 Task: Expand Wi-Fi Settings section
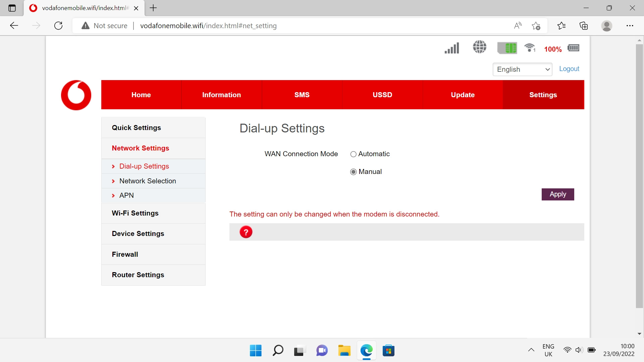click(x=135, y=213)
